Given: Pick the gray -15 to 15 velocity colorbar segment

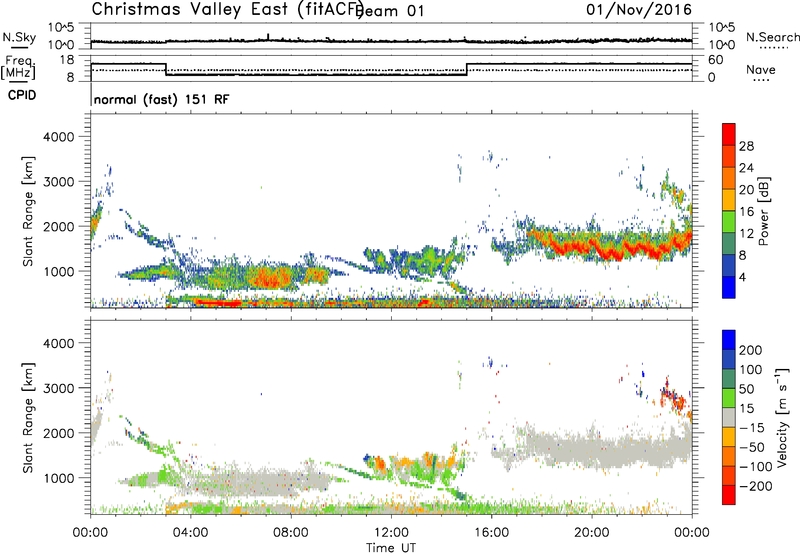Looking at the screenshot, I should coord(729,418).
